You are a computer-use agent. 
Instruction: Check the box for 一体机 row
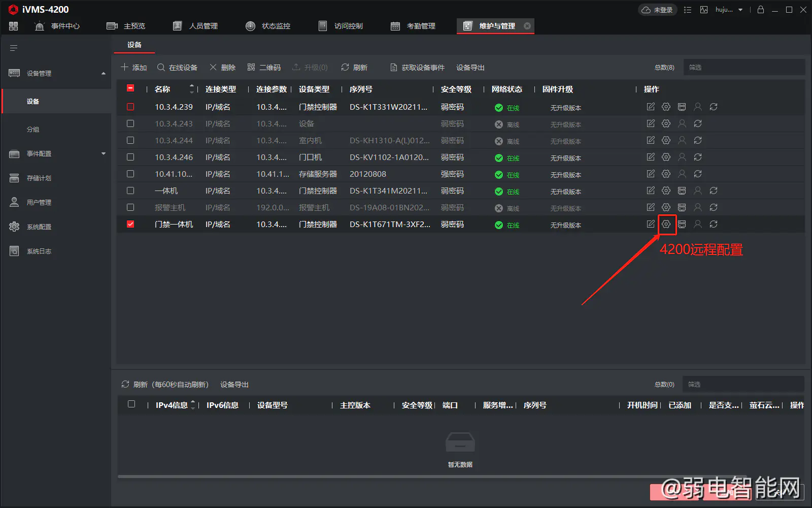(130, 190)
